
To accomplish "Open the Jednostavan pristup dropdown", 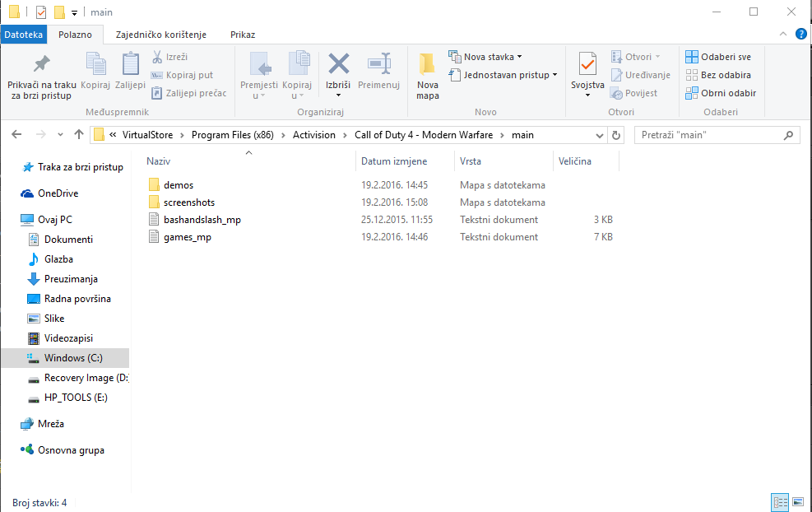I will click(x=503, y=75).
